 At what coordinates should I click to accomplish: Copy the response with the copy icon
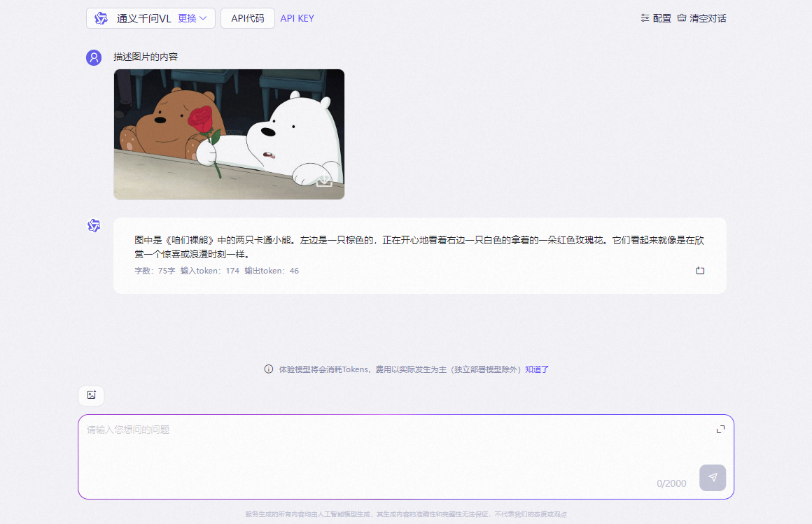700,270
